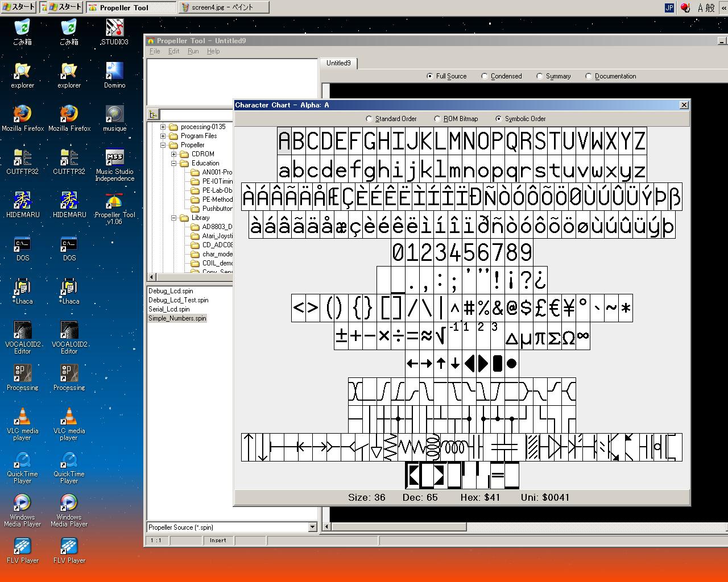This screenshot has width=728, height=582.
Task: Switch the chart to Standard Order
Action: pyautogui.click(x=391, y=119)
